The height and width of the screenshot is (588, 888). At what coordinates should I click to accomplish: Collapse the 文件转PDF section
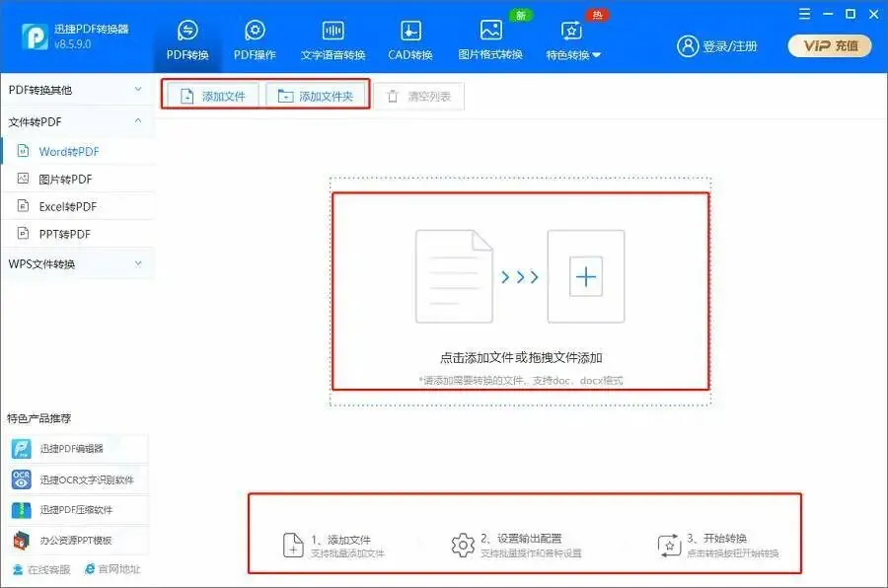[x=77, y=121]
